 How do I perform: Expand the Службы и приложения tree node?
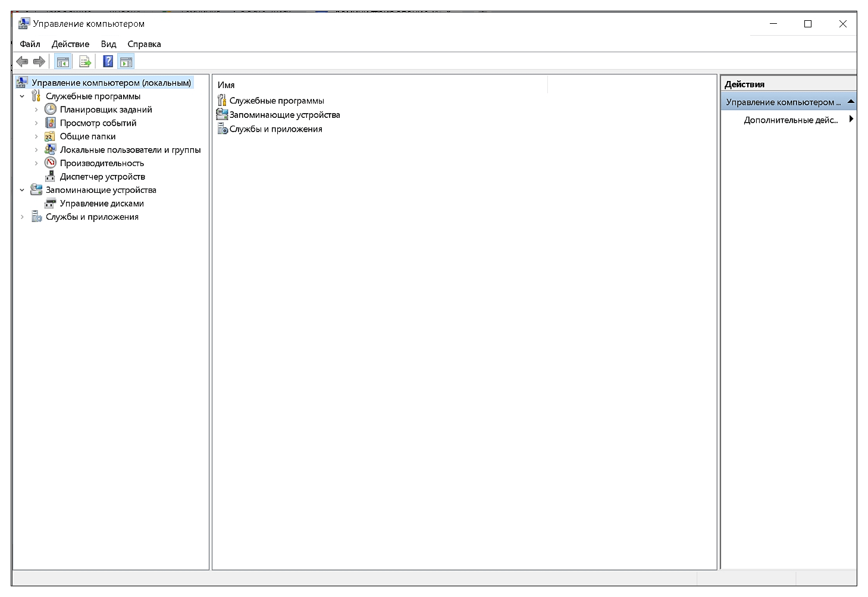(22, 217)
